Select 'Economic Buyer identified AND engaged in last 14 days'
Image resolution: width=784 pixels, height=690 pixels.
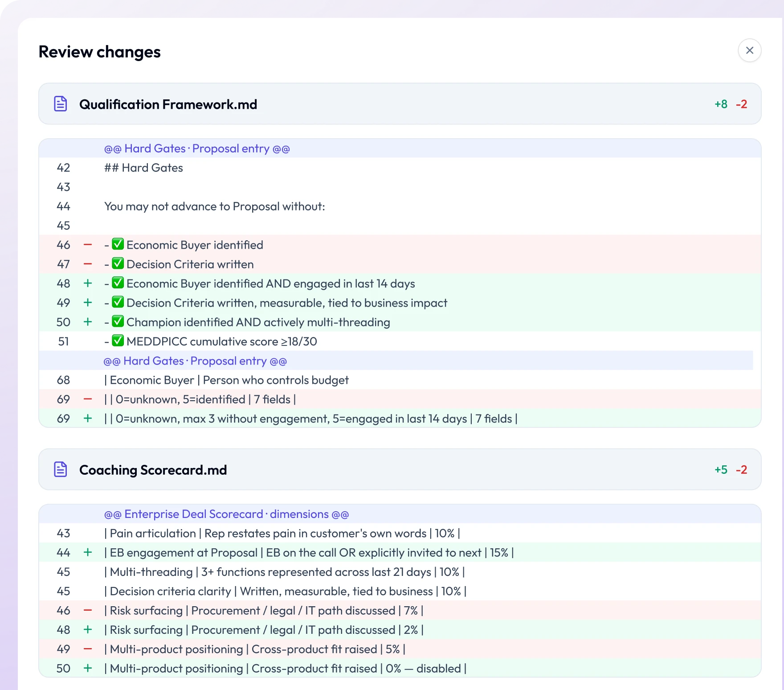(x=271, y=283)
